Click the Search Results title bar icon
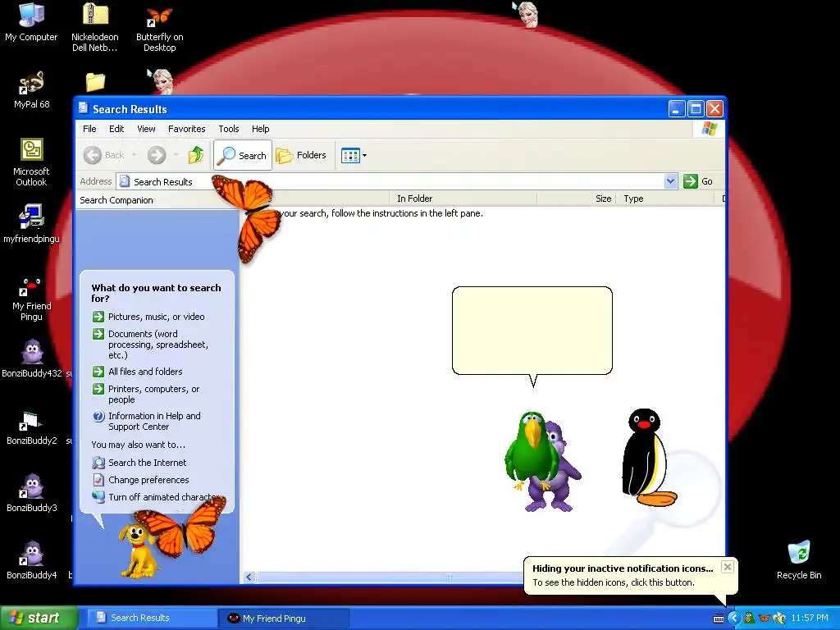This screenshot has height=630, width=840. 83,108
